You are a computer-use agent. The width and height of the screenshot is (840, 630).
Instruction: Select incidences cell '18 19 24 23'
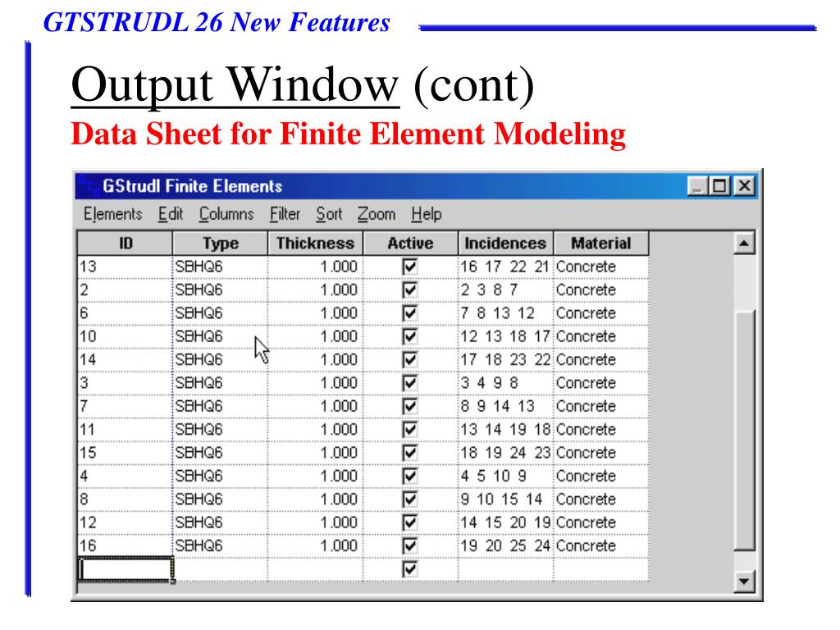[505, 453]
